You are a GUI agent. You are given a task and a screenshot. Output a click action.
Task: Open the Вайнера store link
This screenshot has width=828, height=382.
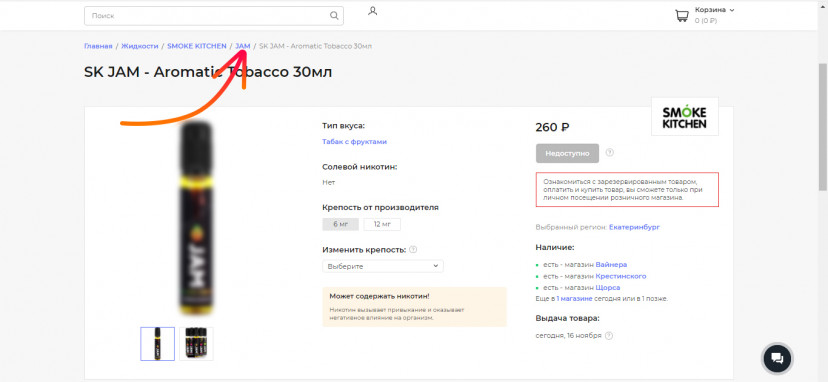pyautogui.click(x=611, y=264)
